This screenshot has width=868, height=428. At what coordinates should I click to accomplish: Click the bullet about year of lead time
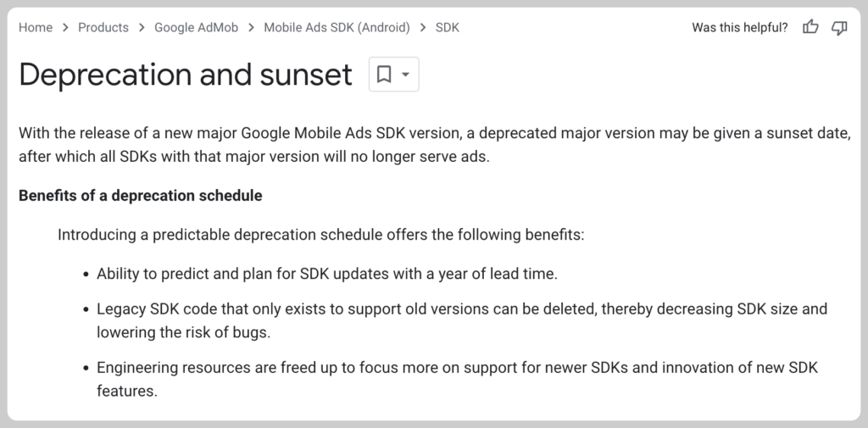click(x=327, y=274)
